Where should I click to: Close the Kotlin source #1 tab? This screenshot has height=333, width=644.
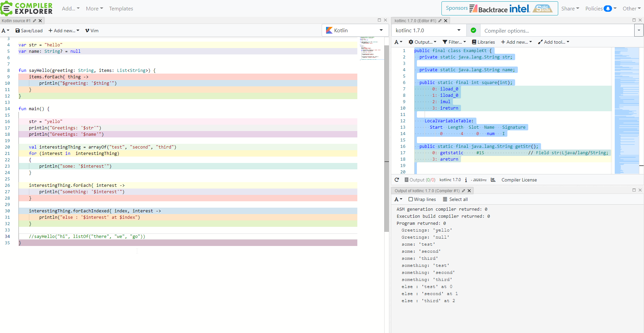point(40,21)
